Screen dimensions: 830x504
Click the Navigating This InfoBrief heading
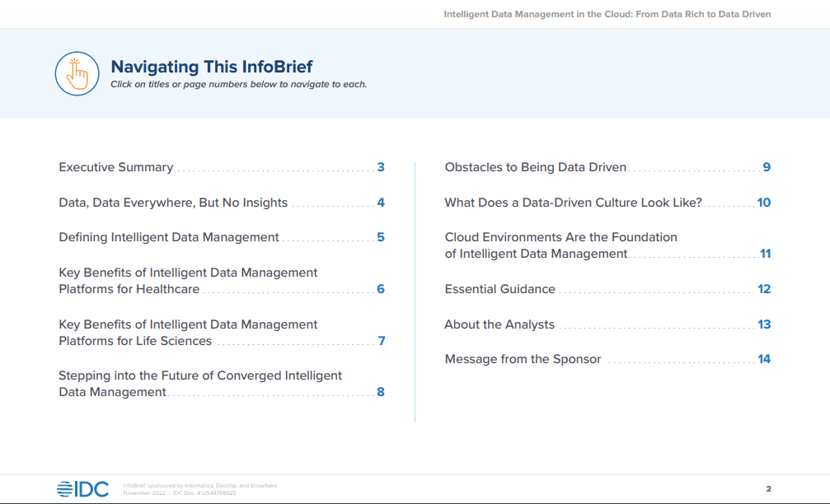point(212,67)
